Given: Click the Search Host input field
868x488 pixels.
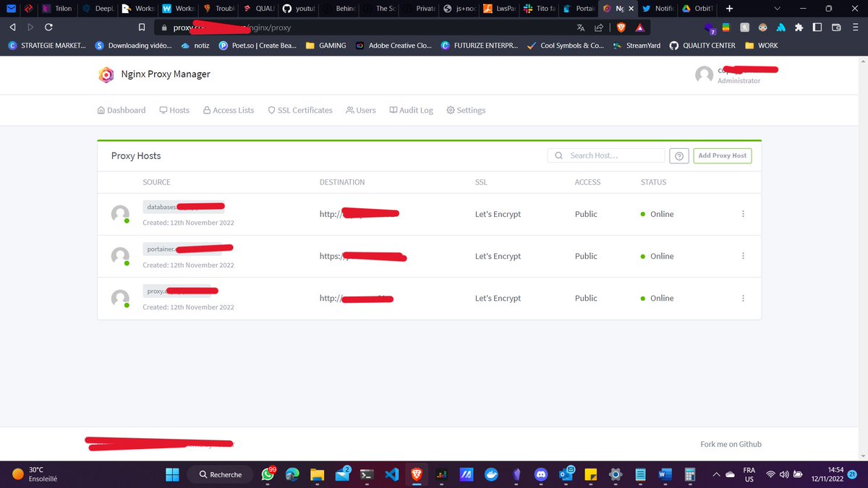Looking at the screenshot, I should [x=606, y=155].
